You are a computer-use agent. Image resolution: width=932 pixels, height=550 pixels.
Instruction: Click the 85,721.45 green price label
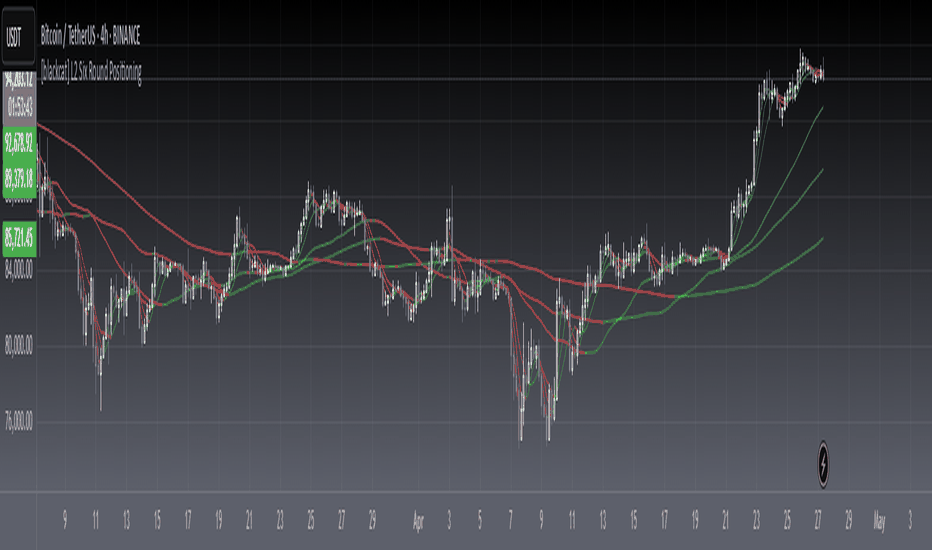(x=19, y=238)
